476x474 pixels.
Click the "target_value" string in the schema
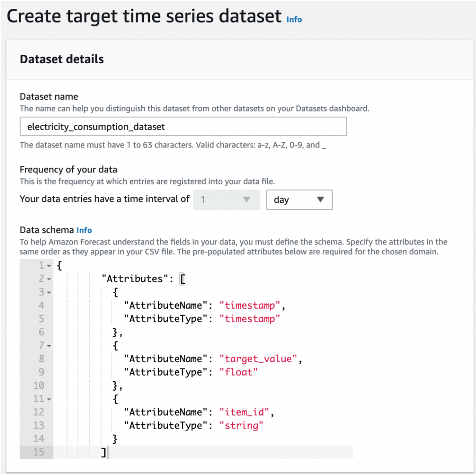click(x=258, y=359)
